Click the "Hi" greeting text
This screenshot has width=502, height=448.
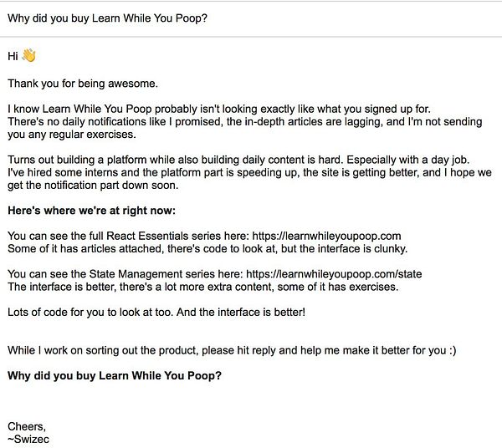pyautogui.click(x=12, y=59)
